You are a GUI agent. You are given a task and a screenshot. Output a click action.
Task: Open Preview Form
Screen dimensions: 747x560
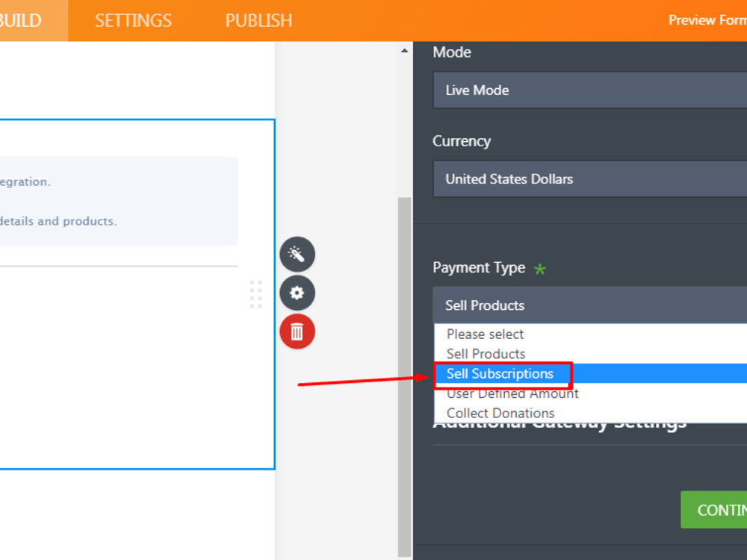coord(707,20)
